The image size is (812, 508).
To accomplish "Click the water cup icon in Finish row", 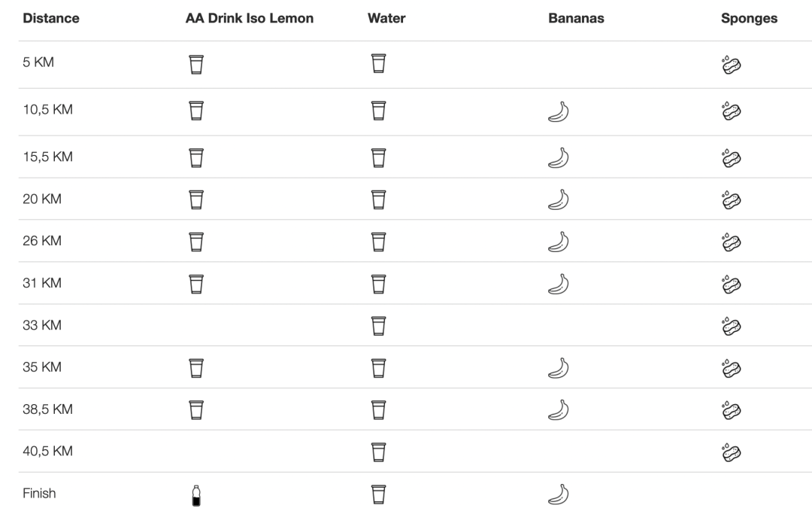I will [x=378, y=494].
